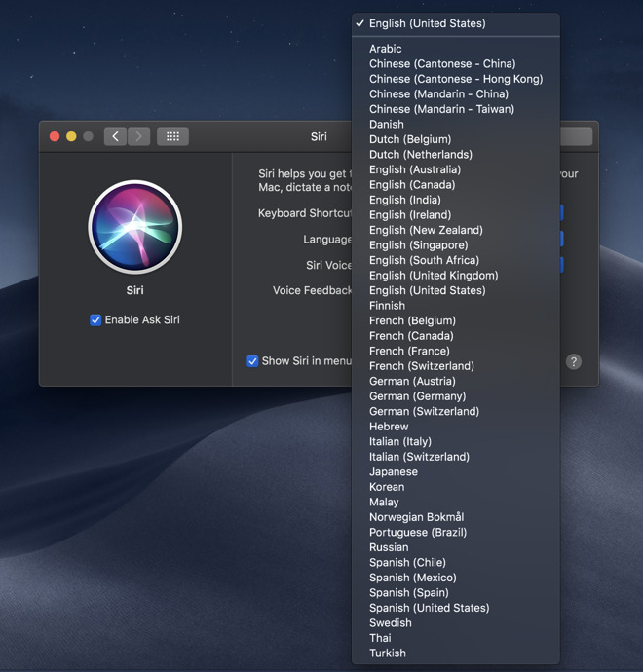
Task: Select checked English (United States) at top
Action: point(456,23)
